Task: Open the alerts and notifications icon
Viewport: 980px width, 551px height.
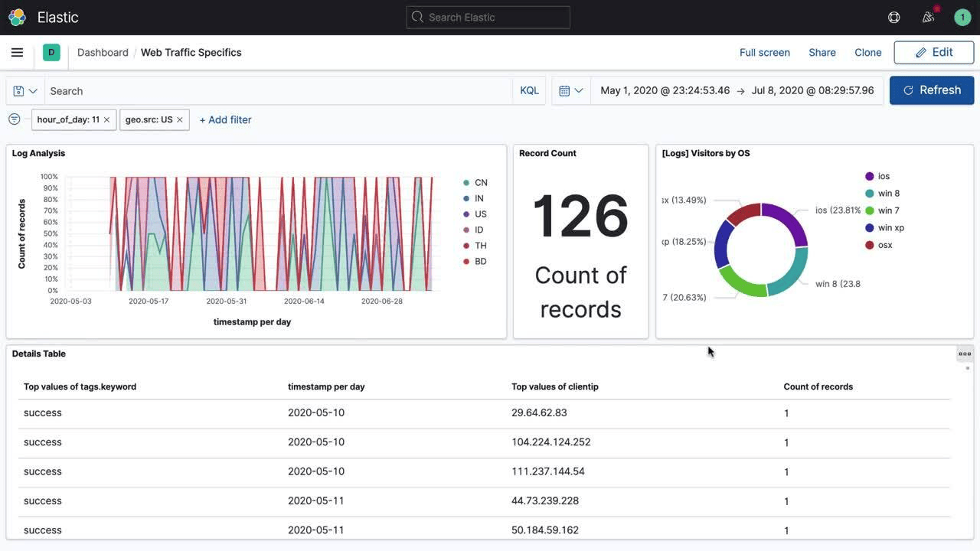Action: coord(928,17)
